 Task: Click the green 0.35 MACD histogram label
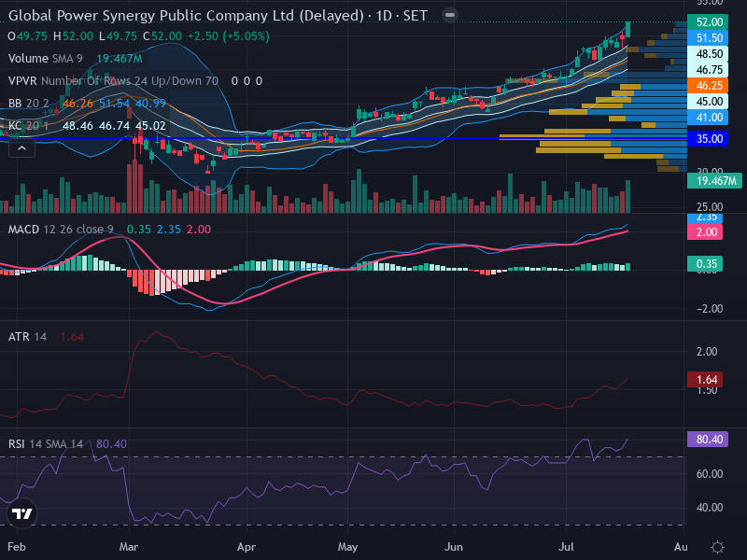tap(705, 264)
